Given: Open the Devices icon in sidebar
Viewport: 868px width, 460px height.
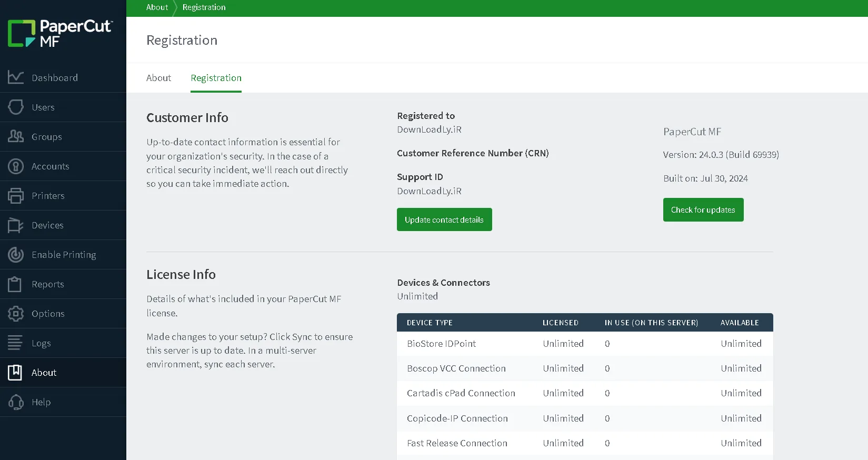Looking at the screenshot, I should (16, 225).
